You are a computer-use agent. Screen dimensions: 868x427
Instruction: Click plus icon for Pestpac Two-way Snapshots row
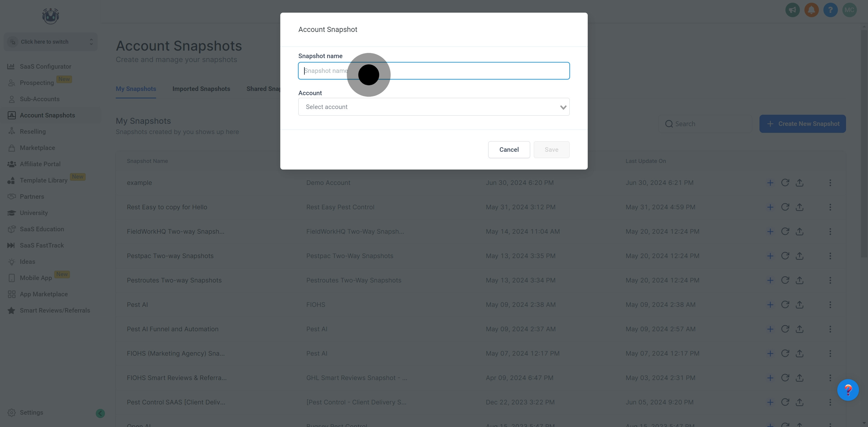tap(770, 256)
